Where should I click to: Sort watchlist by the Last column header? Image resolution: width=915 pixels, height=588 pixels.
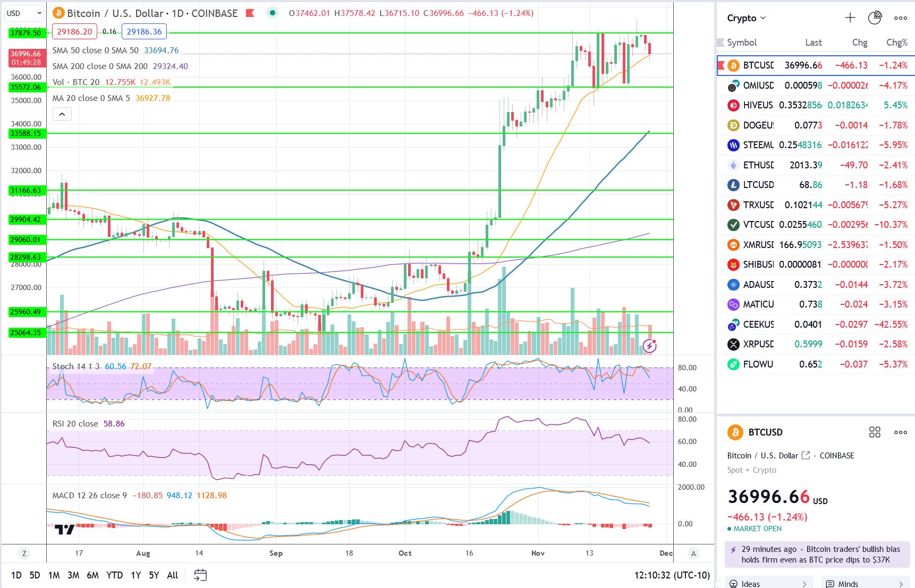813,42
